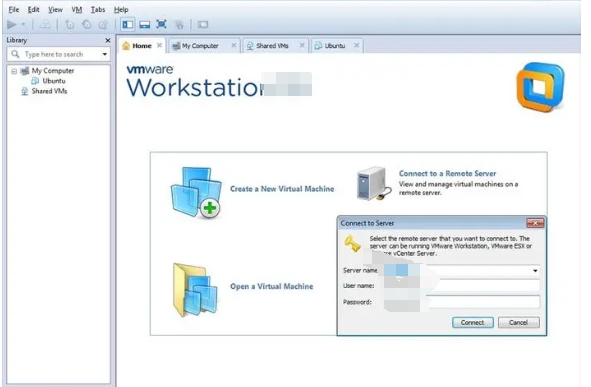This screenshot has height=387, width=591.
Task: Click the key icon in Connect to Server dialog
Action: coord(352,244)
